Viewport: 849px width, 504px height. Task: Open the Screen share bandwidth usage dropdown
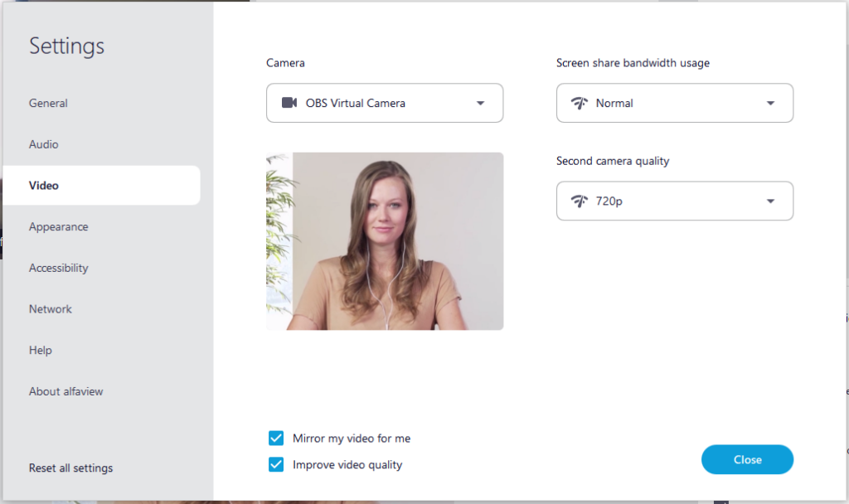(674, 103)
